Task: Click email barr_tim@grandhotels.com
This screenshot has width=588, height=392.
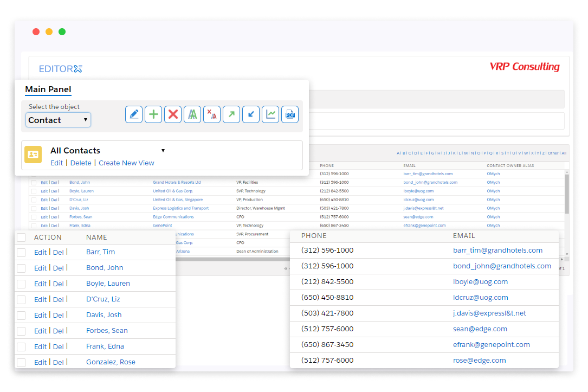Action: pyautogui.click(x=497, y=250)
